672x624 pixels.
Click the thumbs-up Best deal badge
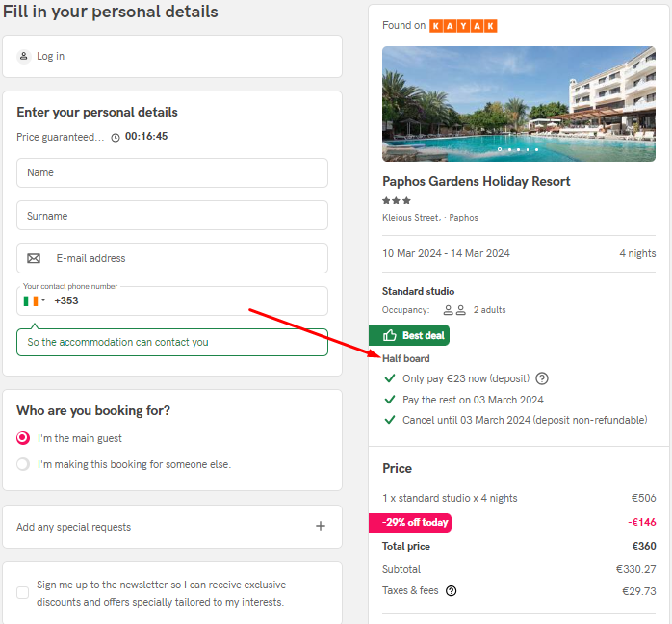point(409,335)
